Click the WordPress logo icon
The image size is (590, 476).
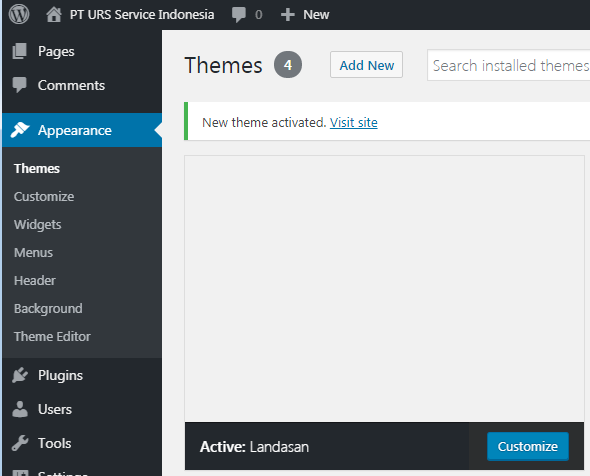click(x=19, y=14)
